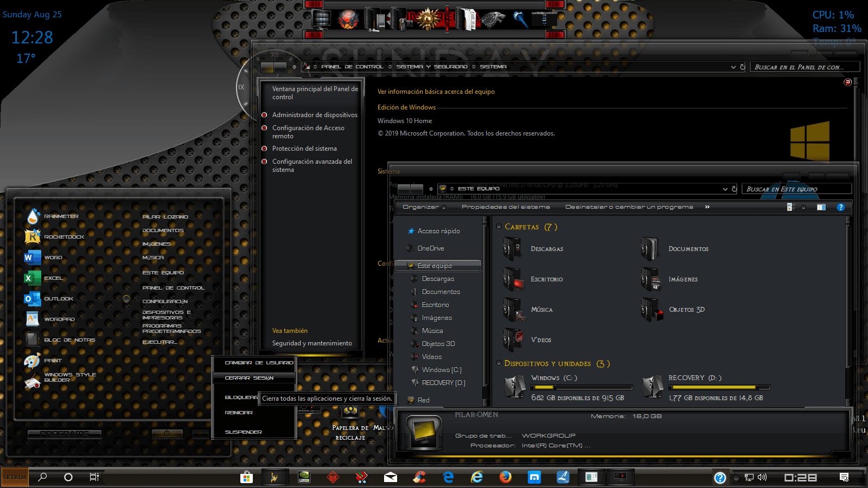Click the Control Panel search field
The height and width of the screenshot is (488, 868).
805,67
